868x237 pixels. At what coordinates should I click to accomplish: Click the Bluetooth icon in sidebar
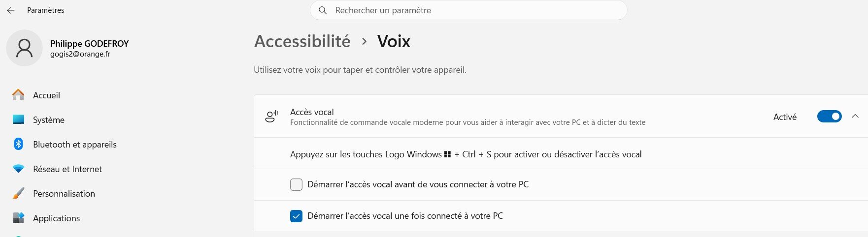tap(18, 144)
